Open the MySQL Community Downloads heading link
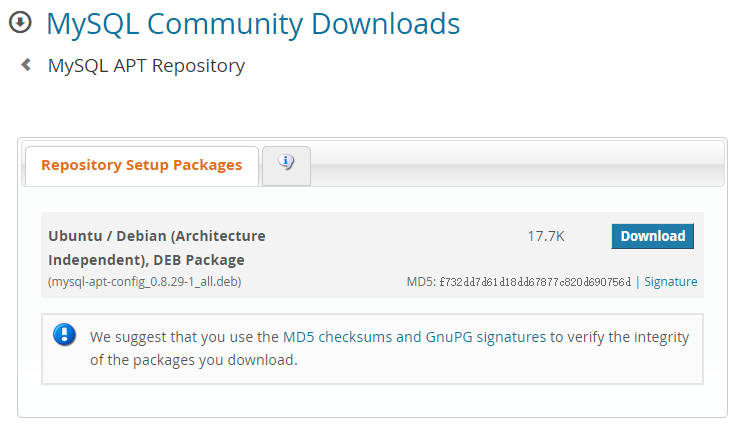 (x=253, y=24)
